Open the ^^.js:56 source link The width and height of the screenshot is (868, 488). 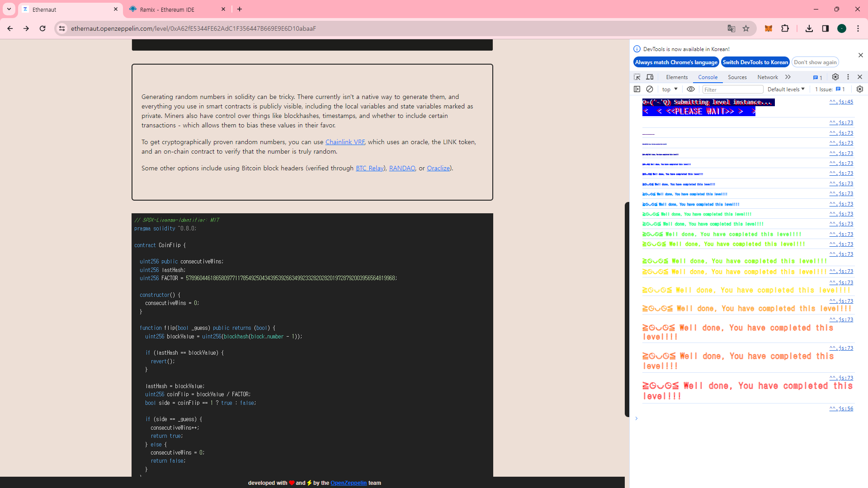[x=841, y=408]
